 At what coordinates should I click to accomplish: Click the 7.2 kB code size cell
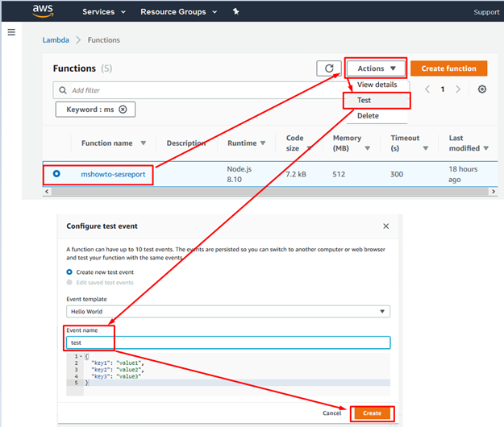[x=296, y=174]
